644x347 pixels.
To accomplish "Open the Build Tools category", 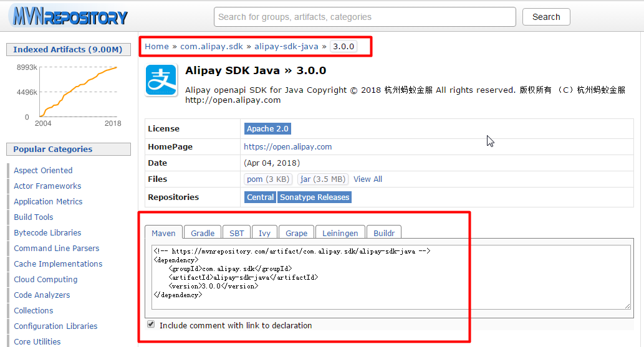I will click(34, 217).
